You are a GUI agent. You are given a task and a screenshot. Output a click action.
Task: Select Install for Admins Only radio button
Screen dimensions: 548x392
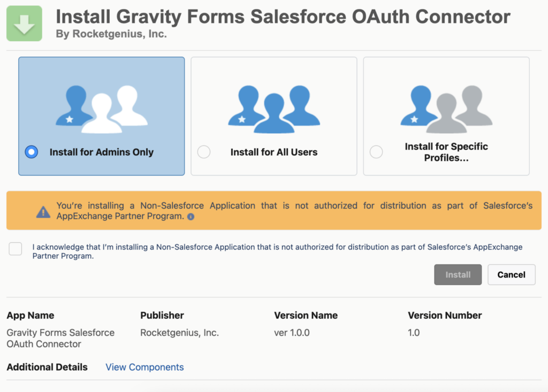click(x=32, y=152)
